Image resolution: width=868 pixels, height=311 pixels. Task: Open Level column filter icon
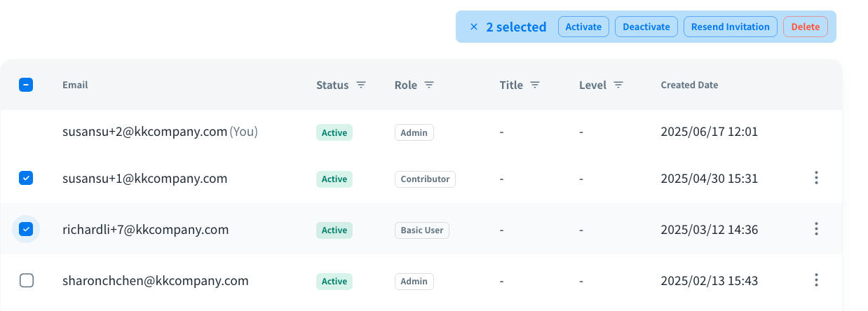[618, 85]
